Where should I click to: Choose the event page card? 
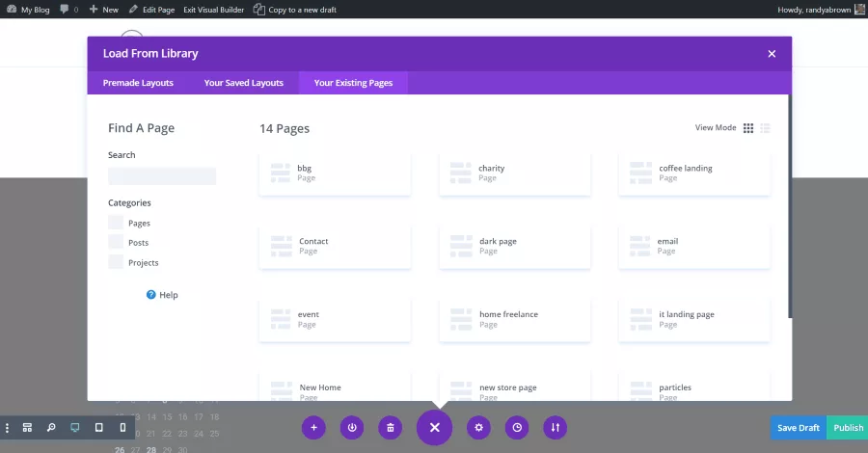tap(335, 320)
